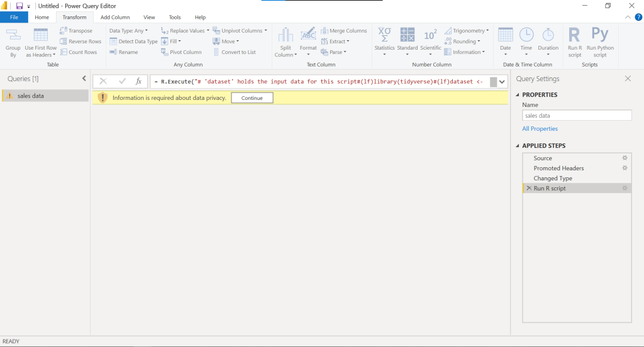This screenshot has height=347, width=644.
Task: Open the Format text tool
Action: tap(308, 43)
